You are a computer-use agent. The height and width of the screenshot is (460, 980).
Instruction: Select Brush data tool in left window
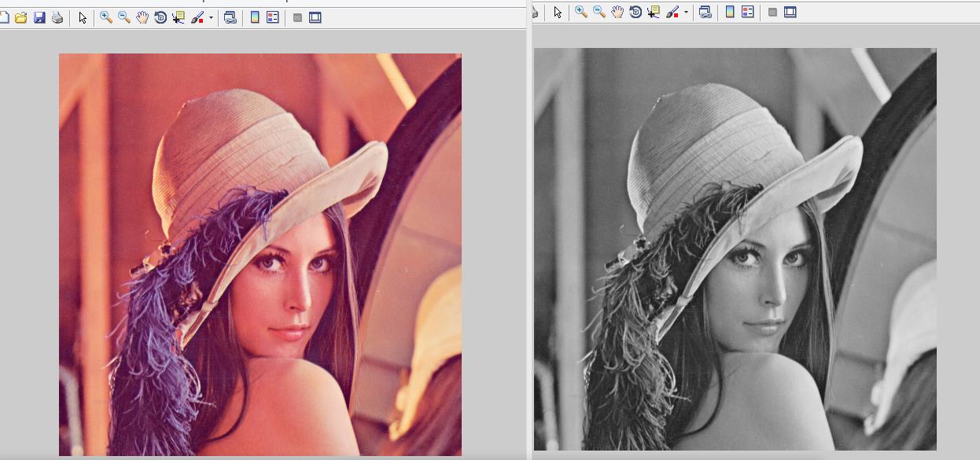point(197,17)
